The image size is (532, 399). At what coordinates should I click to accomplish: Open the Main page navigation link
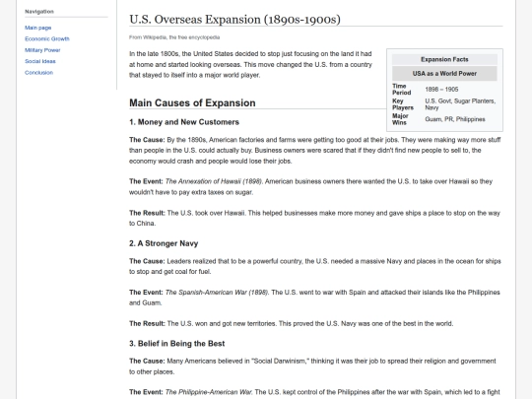point(38,28)
